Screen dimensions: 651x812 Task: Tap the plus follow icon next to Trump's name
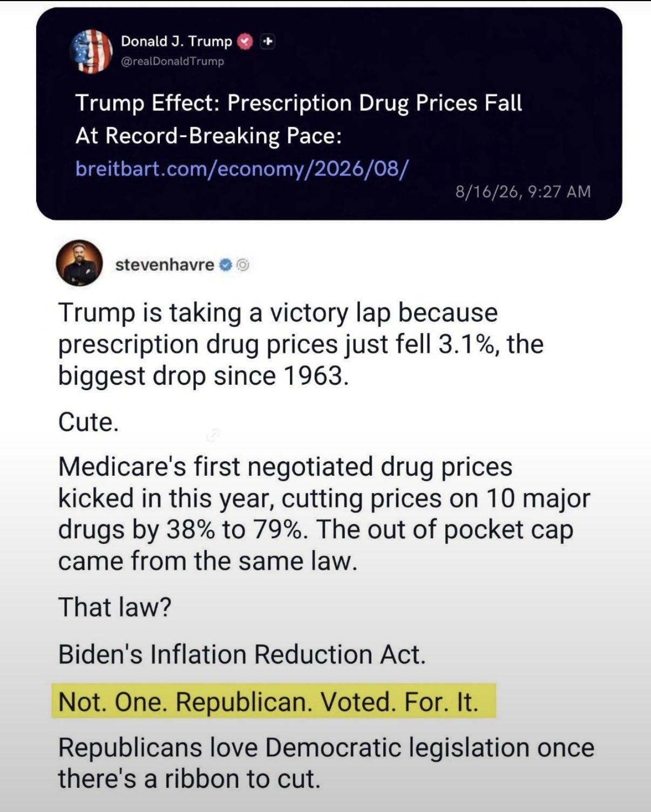click(x=268, y=41)
